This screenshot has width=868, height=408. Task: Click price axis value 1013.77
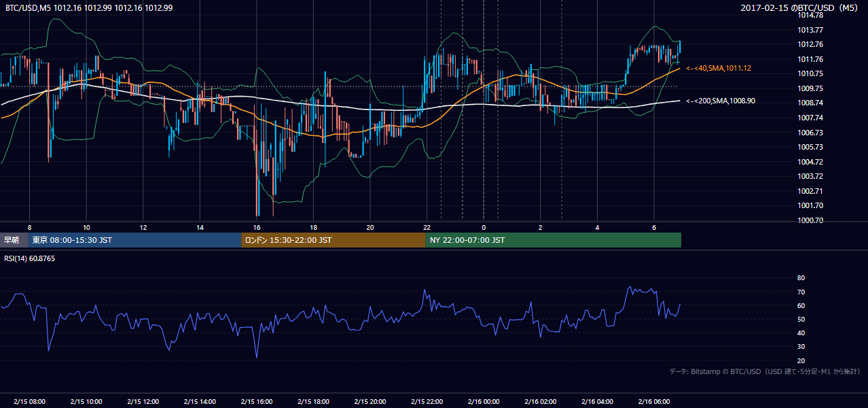[x=812, y=30]
